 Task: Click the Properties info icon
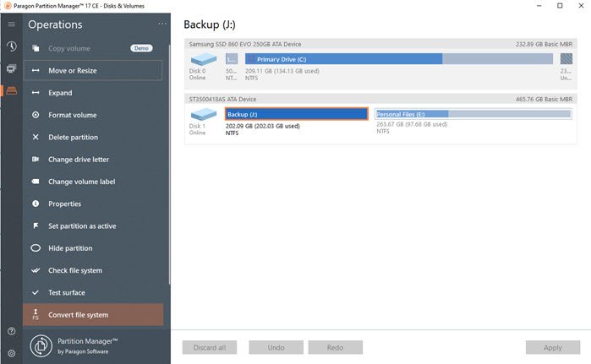point(36,204)
